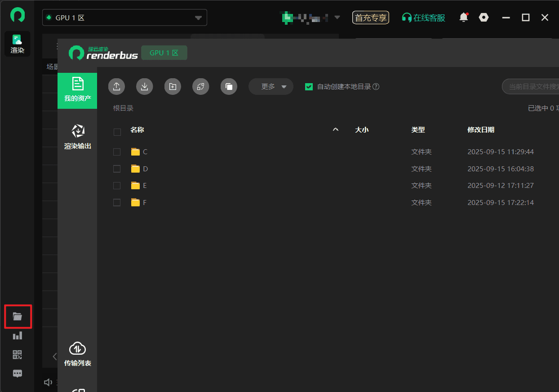The height and width of the screenshot is (392, 559).
Task: Click the copy icon in toolbar
Action: click(229, 87)
